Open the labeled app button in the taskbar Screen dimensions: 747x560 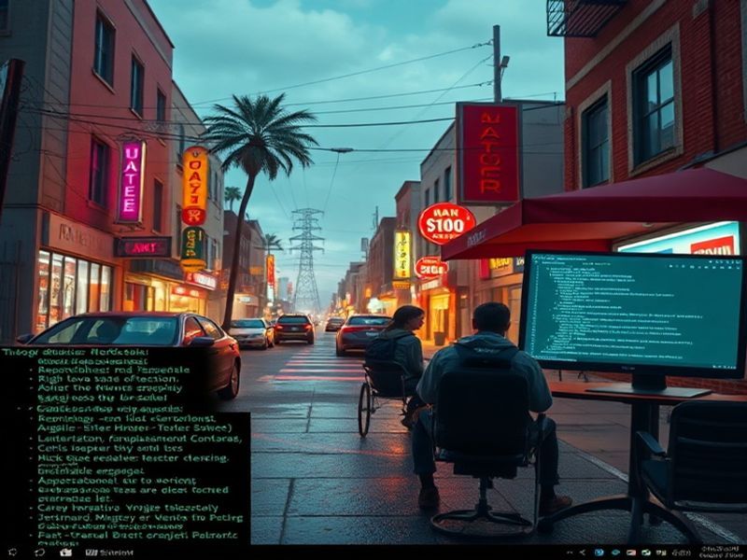coord(109,553)
